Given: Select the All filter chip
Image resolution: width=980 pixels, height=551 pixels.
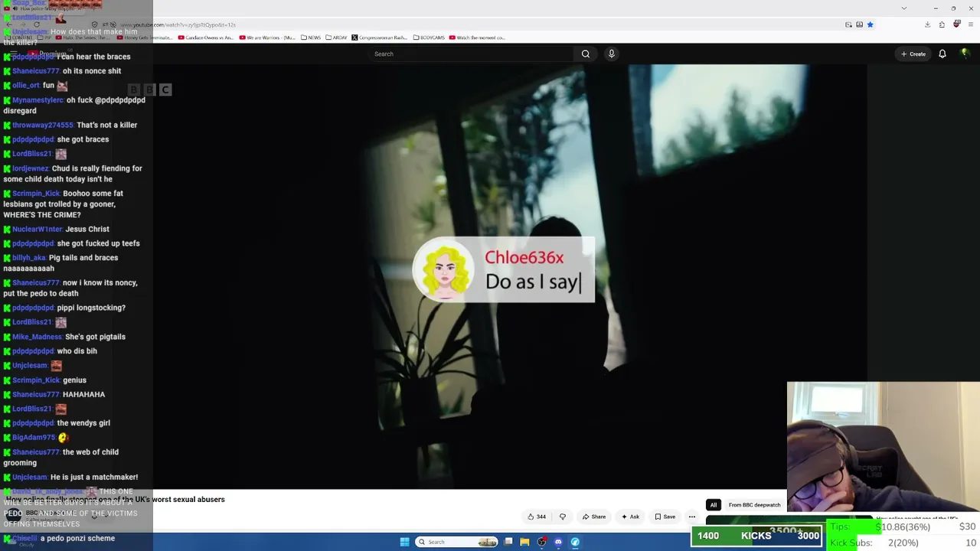Looking at the screenshot, I should pos(714,505).
